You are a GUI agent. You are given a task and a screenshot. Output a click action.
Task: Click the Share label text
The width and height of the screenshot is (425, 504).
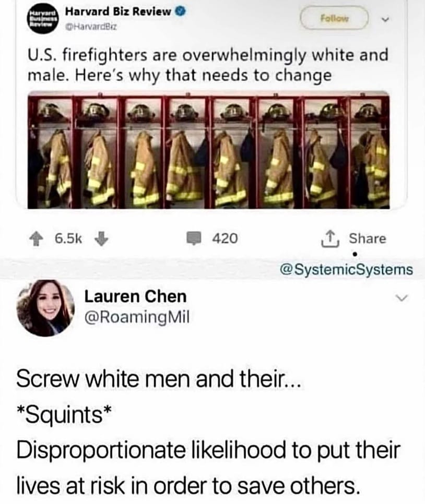point(368,238)
